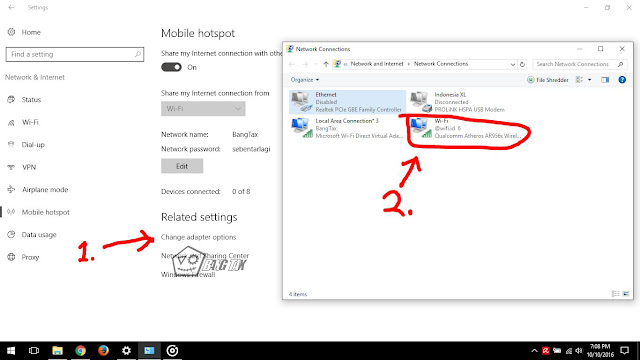Click back arrow in Network Connections window
This screenshot has height=360, width=640.
291,64
